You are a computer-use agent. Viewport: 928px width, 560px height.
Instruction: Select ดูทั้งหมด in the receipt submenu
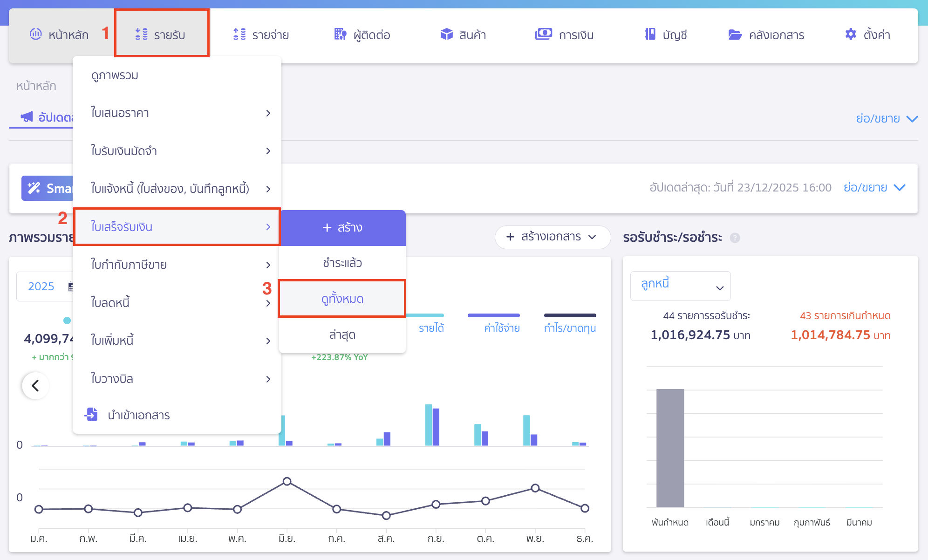coord(342,299)
